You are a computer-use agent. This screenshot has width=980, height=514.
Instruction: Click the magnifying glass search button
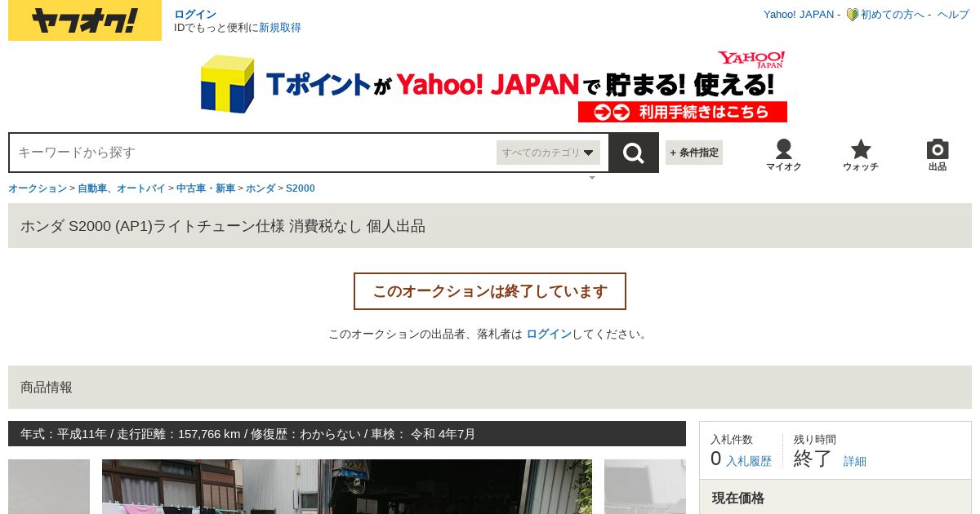pyautogui.click(x=634, y=153)
